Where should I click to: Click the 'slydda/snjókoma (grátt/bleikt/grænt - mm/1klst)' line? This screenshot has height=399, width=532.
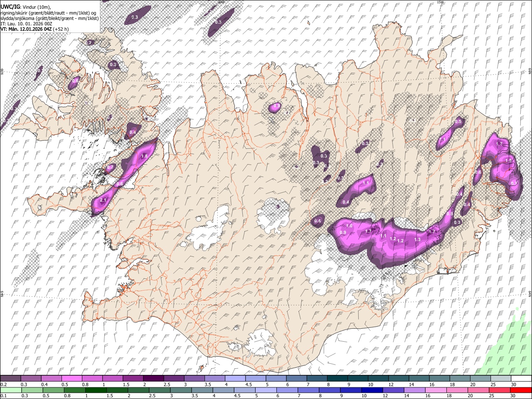tap(49, 18)
